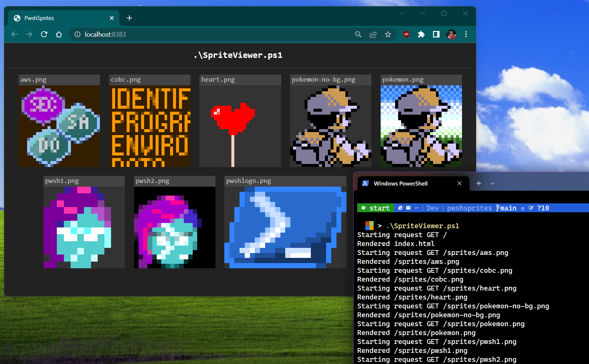Open the tab search chevron in browser
This screenshot has width=589, height=364.
point(402,13)
